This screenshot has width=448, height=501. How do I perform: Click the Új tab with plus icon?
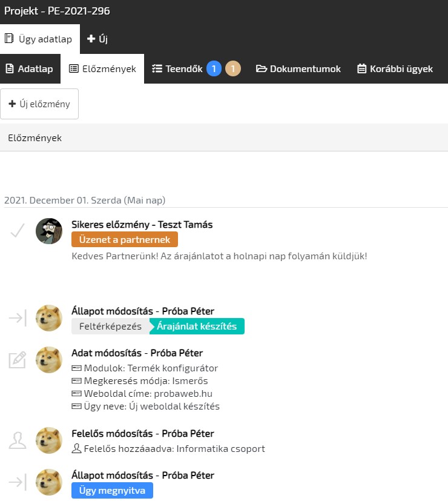[97, 39]
